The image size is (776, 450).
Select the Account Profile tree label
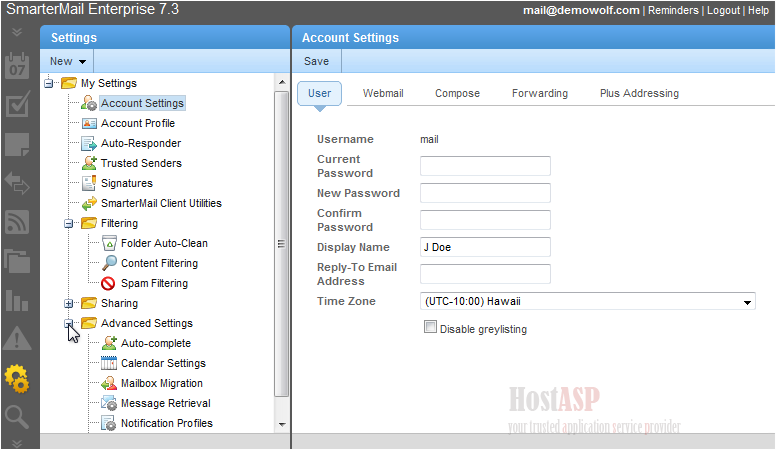138,123
